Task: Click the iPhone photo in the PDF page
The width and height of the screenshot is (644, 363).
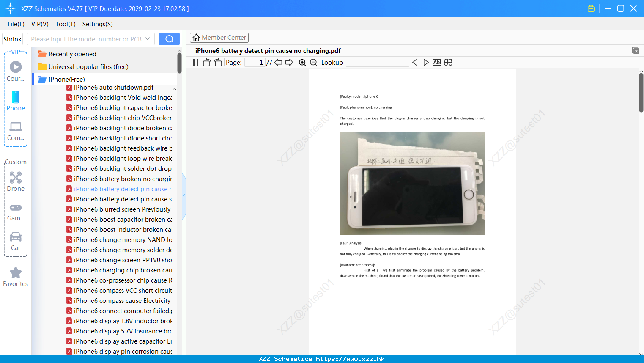Action: [x=412, y=183]
